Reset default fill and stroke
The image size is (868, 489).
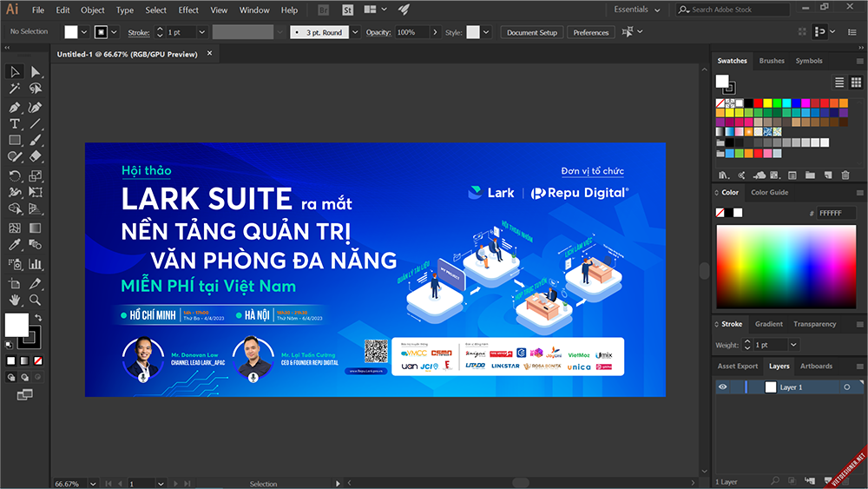(x=9, y=345)
